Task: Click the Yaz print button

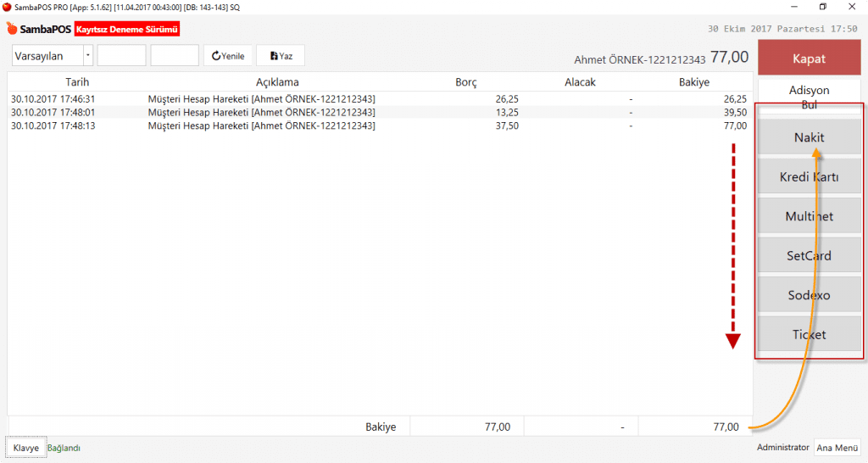Action: [x=281, y=56]
